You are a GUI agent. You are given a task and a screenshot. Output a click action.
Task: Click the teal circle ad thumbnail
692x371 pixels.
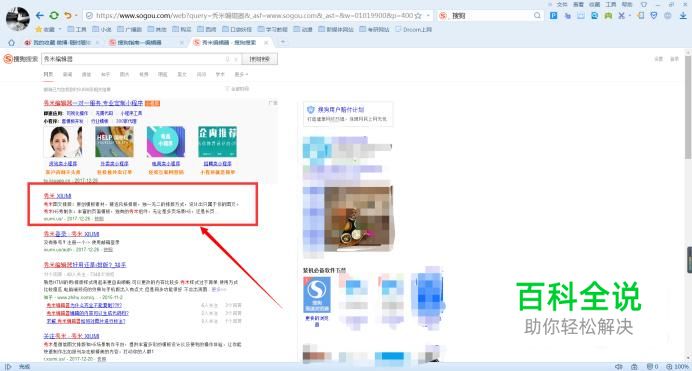pos(166,142)
